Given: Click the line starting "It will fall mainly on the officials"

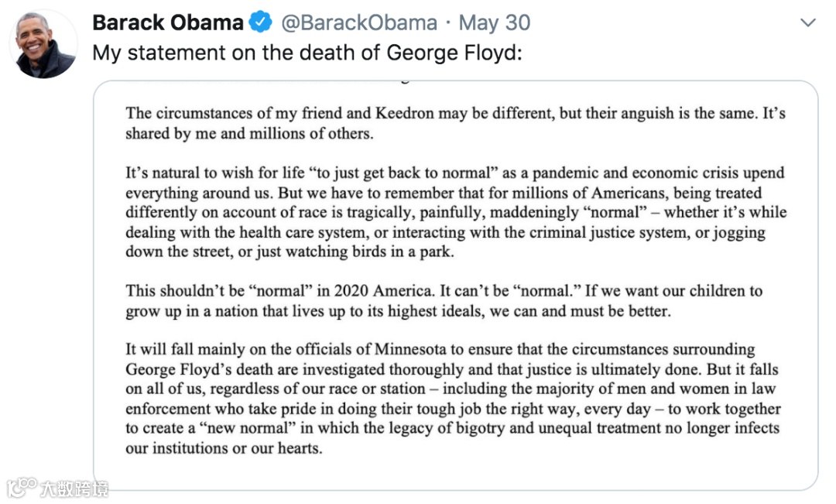Looking at the screenshot, I should 440,350.
